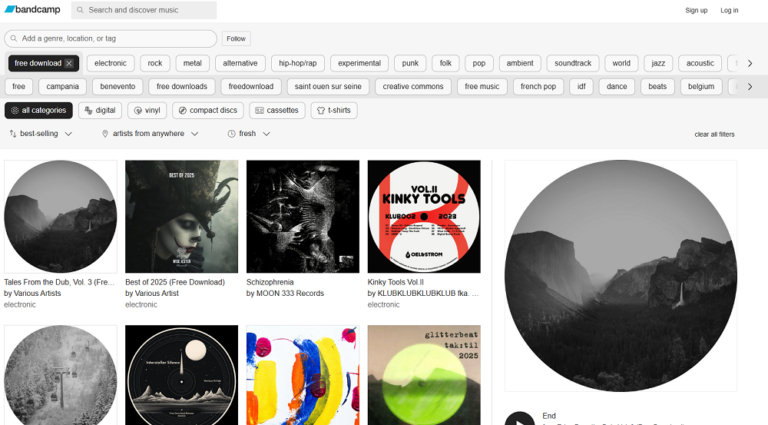This screenshot has height=425, width=768.
Task: Select the world genre tag
Action: [x=622, y=63]
